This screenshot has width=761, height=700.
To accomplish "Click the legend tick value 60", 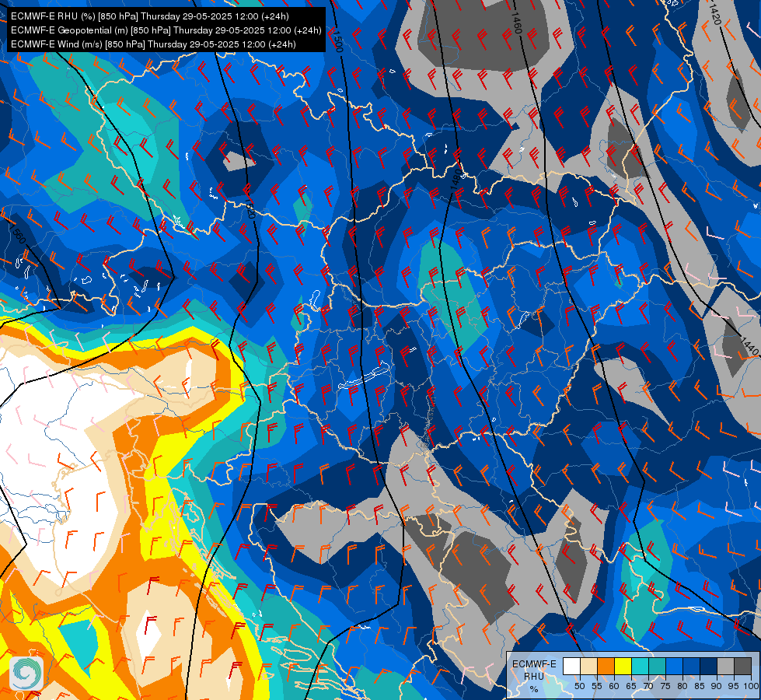I will (614, 686).
